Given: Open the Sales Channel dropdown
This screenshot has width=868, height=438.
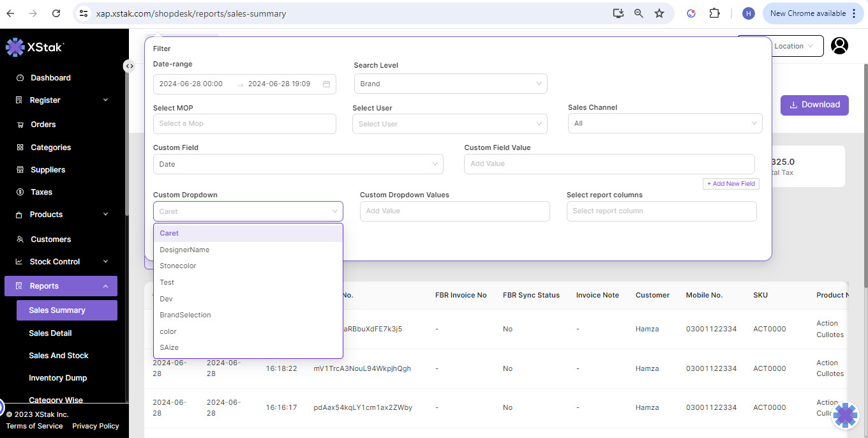Looking at the screenshot, I should click(x=664, y=123).
